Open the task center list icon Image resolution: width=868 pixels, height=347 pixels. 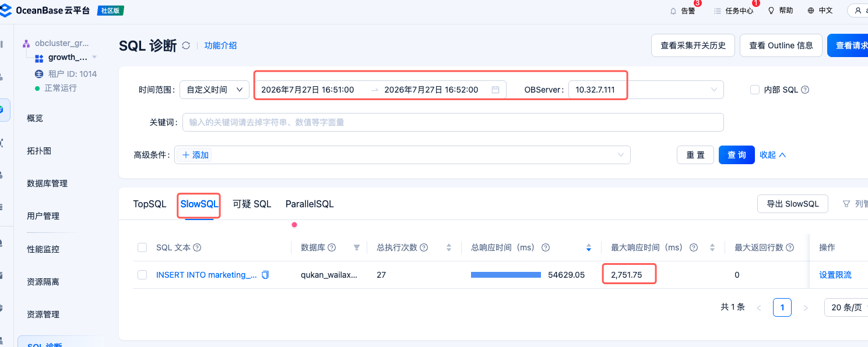click(x=717, y=11)
